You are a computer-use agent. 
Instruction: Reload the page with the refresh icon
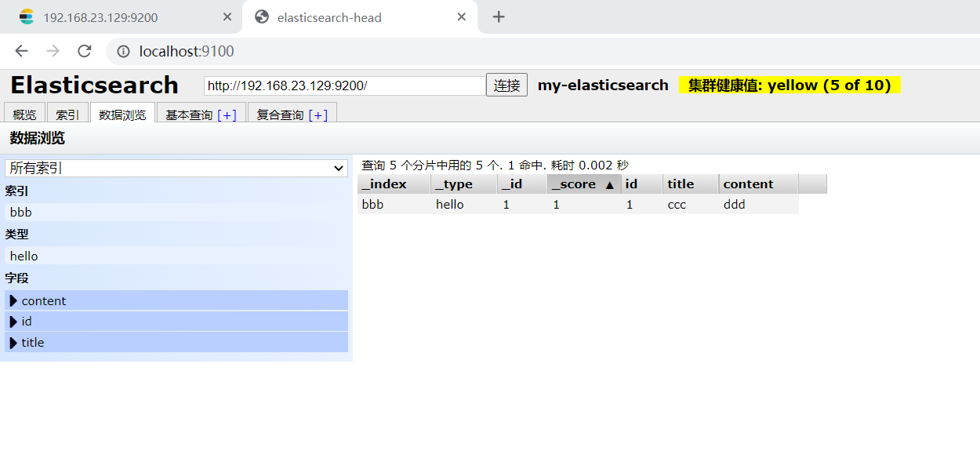tap(85, 51)
